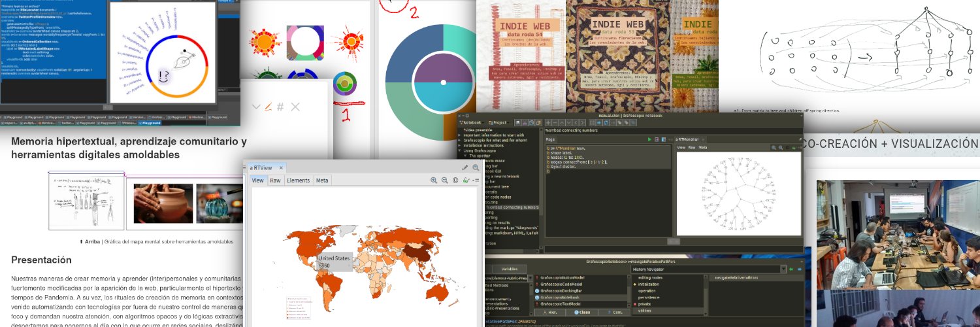Expand 'Installation instructions' tree node

pyautogui.click(x=459, y=145)
